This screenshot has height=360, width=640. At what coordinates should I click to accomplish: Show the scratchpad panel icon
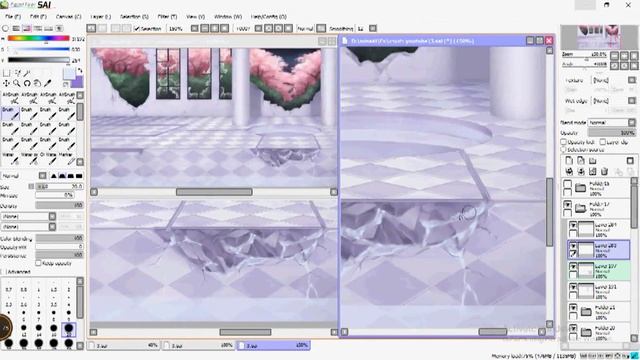[59, 28]
